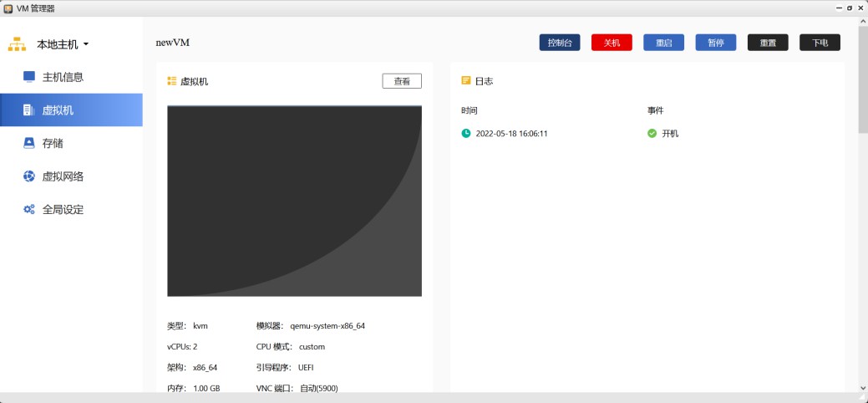Click the clock icon beside log timestamp
The width and height of the screenshot is (868, 403).
coord(466,133)
